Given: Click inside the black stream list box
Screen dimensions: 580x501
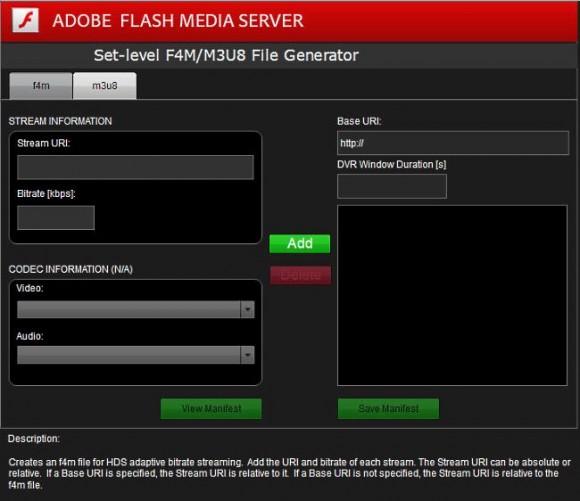Looking at the screenshot, I should [452, 295].
